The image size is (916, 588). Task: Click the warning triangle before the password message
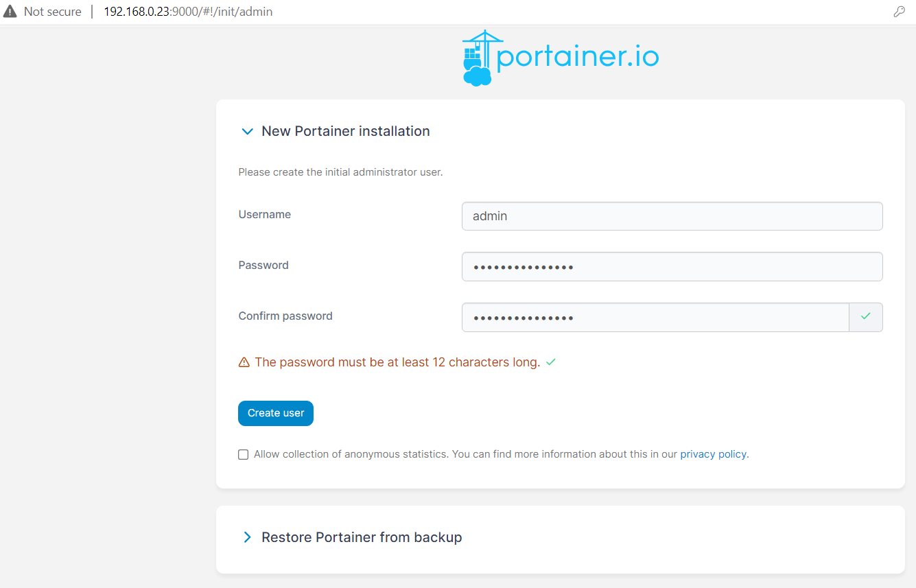[244, 362]
